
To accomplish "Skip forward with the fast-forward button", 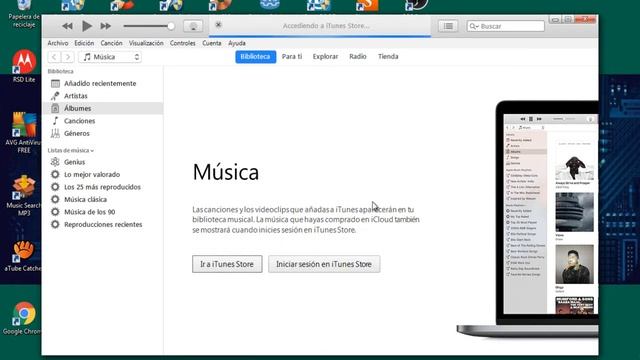I will (106, 26).
